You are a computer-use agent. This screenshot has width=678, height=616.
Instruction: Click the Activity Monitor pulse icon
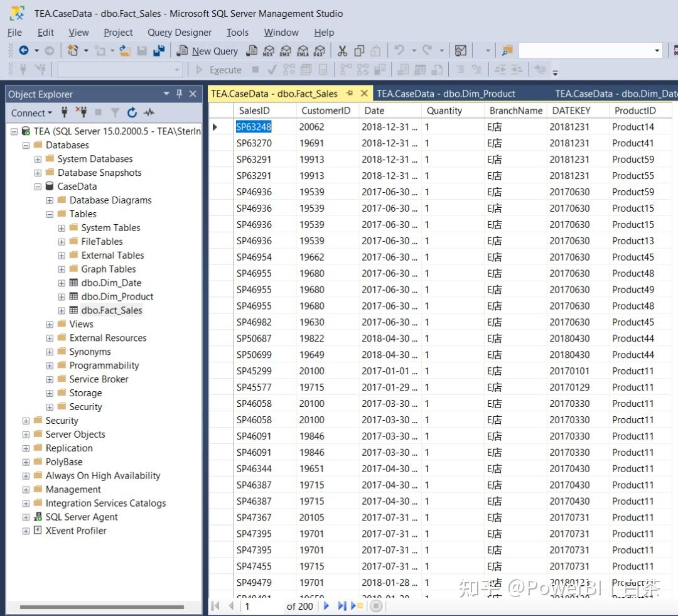pyautogui.click(x=149, y=112)
